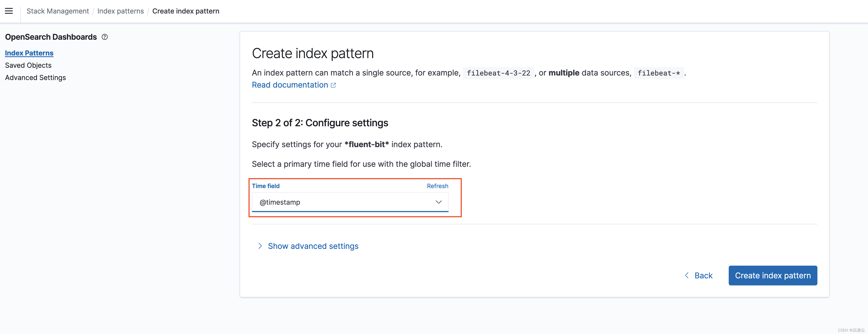Screen dimensions: 868x334
Task: Open Advanced Settings section
Action: point(35,77)
